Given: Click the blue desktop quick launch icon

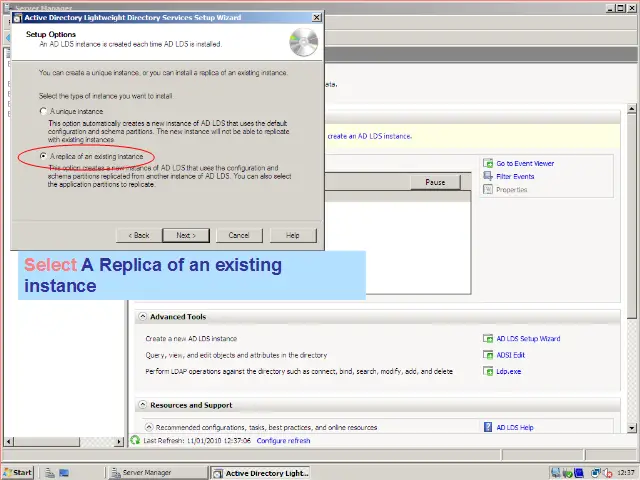Looking at the screenshot, I should (x=64, y=473).
